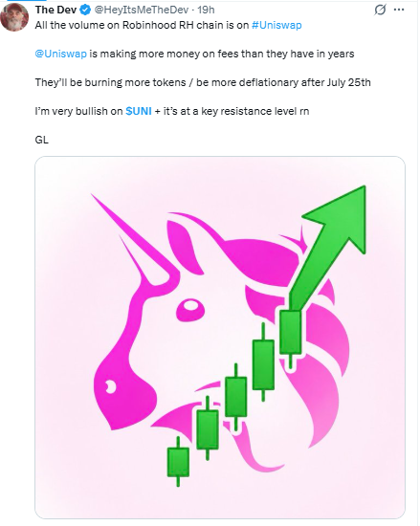Open the @Uniswap mention link
420x526 pixels.
click(x=60, y=54)
